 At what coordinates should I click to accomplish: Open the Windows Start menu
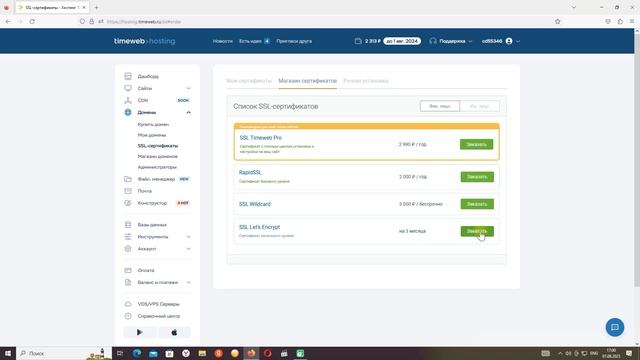tap(8, 353)
